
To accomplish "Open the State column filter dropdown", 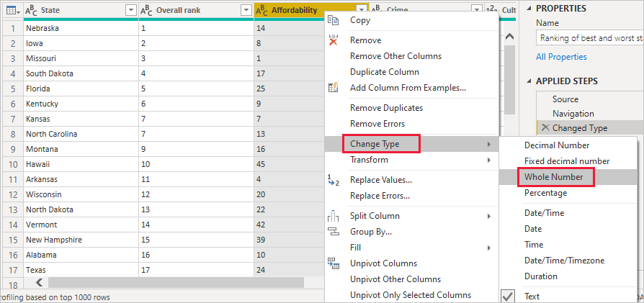I will [x=130, y=10].
